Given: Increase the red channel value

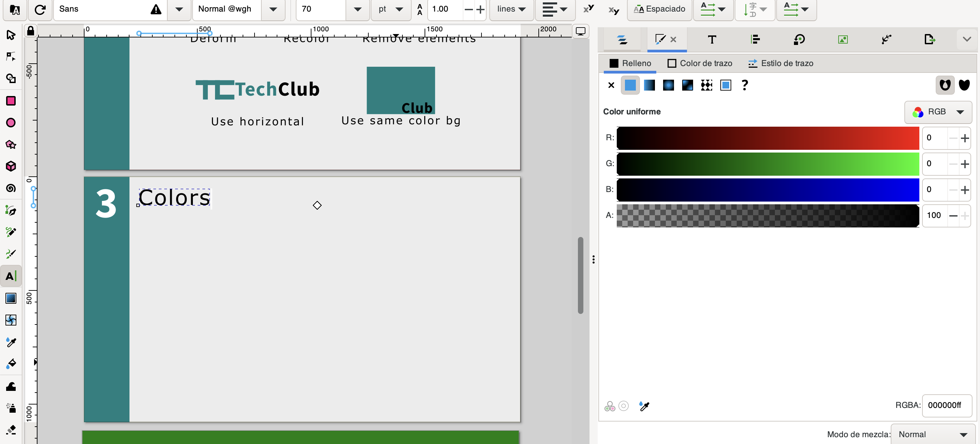Looking at the screenshot, I should pos(964,138).
